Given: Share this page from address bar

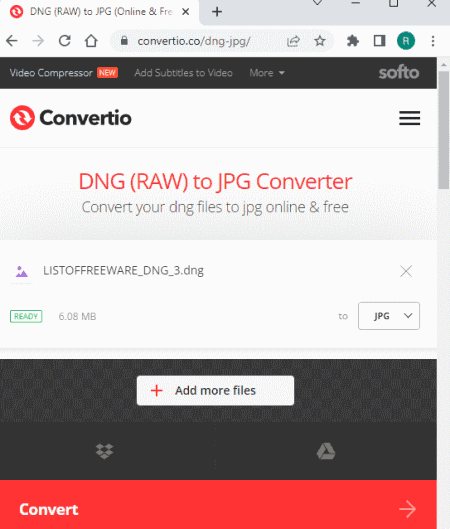Looking at the screenshot, I should pyautogui.click(x=293, y=41).
